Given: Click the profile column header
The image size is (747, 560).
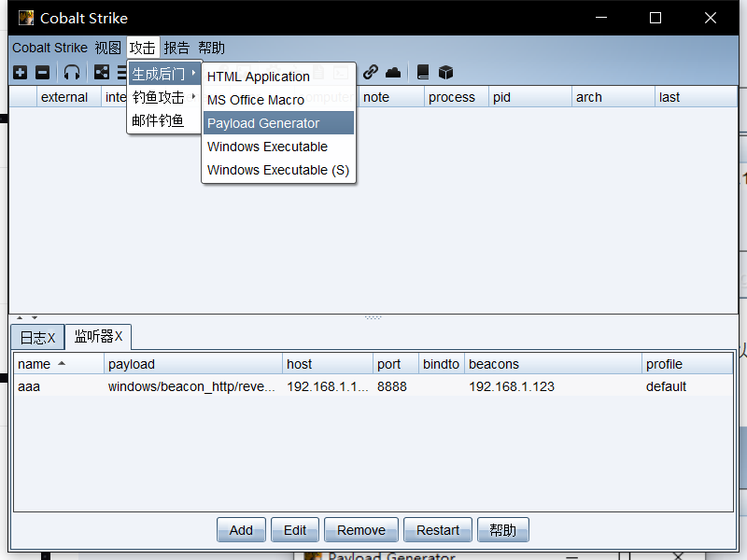Looking at the screenshot, I should pyautogui.click(x=687, y=364).
